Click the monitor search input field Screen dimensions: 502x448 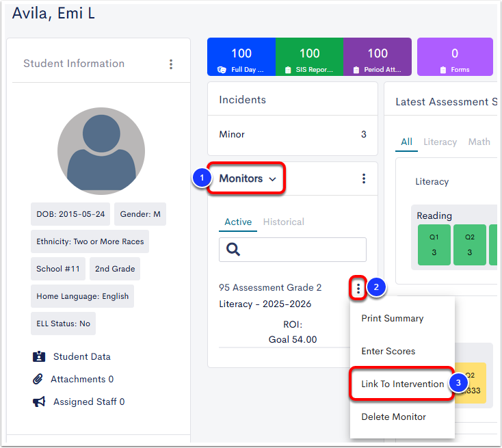293,250
